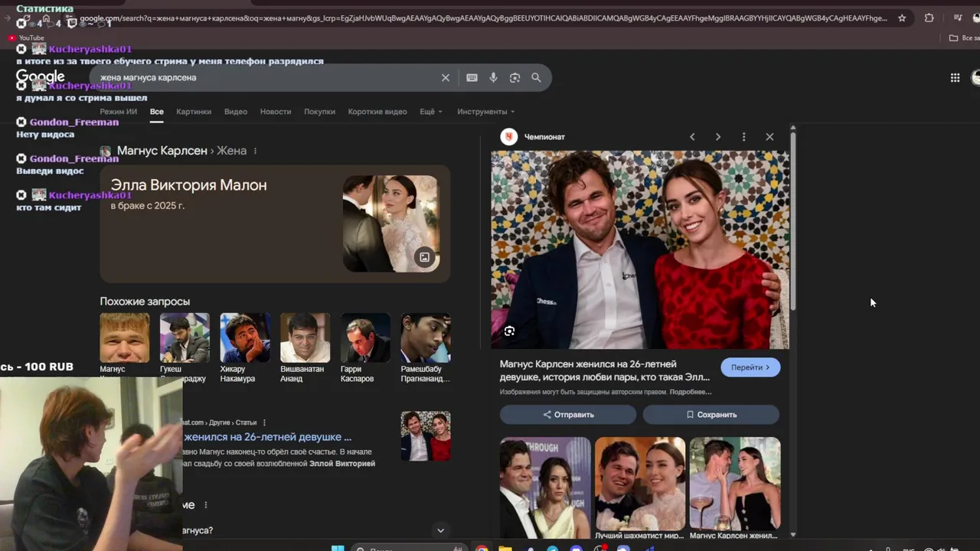
Task: Open the large couple photo in preview panel
Action: (640, 249)
